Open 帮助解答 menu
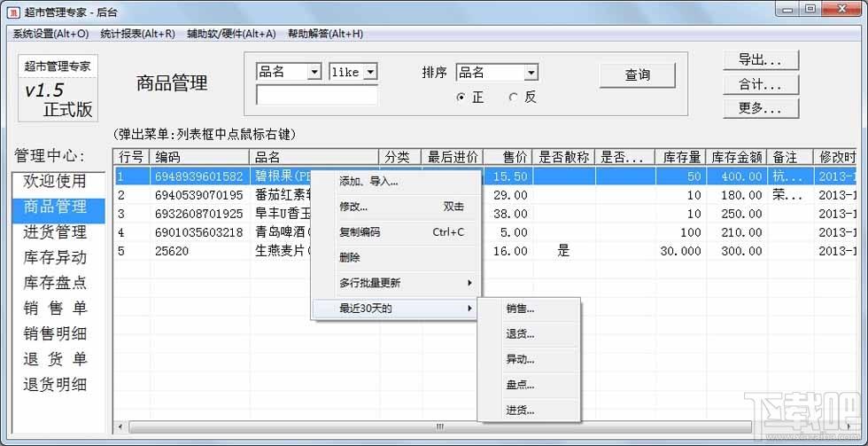 click(x=326, y=34)
